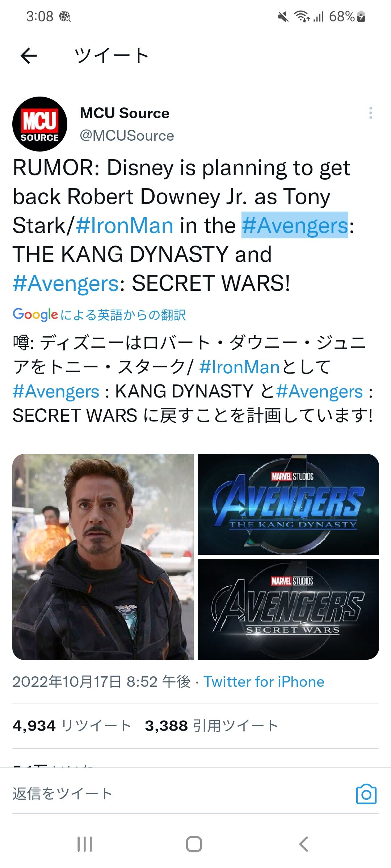Open the Twitter for iPhone source link

point(264,682)
